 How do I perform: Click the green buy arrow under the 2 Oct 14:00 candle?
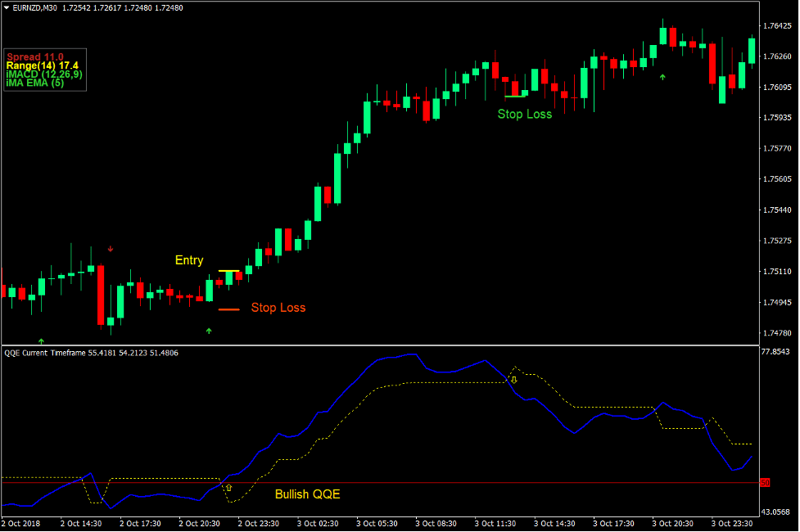(41, 340)
